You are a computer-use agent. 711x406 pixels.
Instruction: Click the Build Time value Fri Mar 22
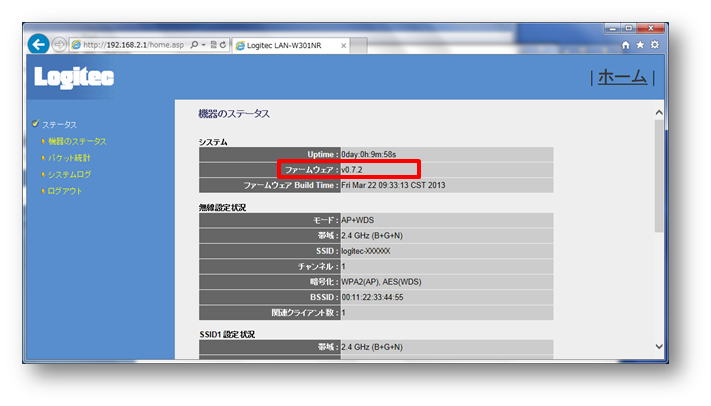[393, 185]
